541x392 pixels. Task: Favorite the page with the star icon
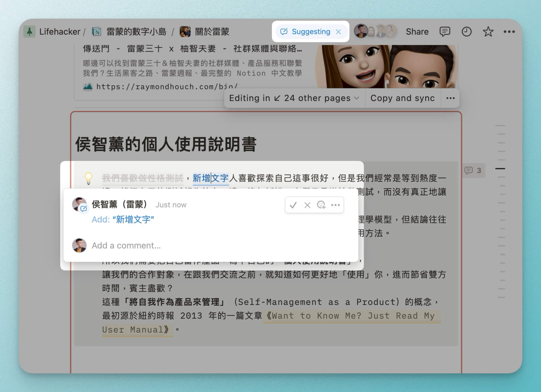488,31
